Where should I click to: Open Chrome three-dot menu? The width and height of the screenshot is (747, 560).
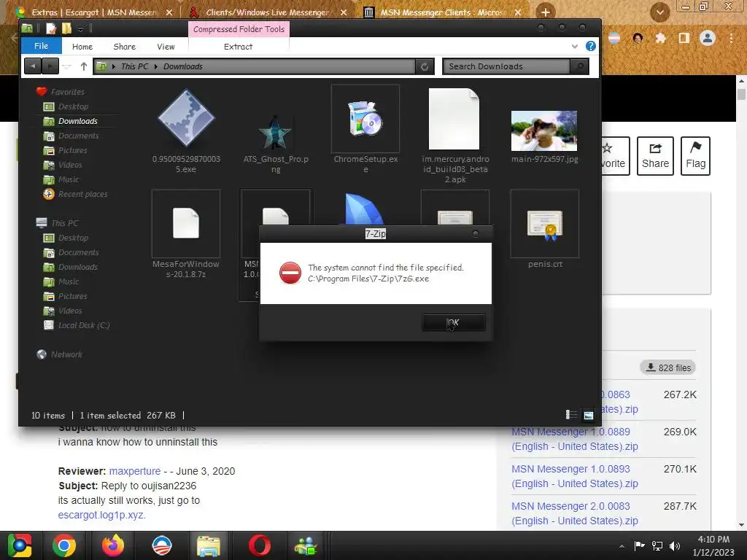tap(731, 38)
